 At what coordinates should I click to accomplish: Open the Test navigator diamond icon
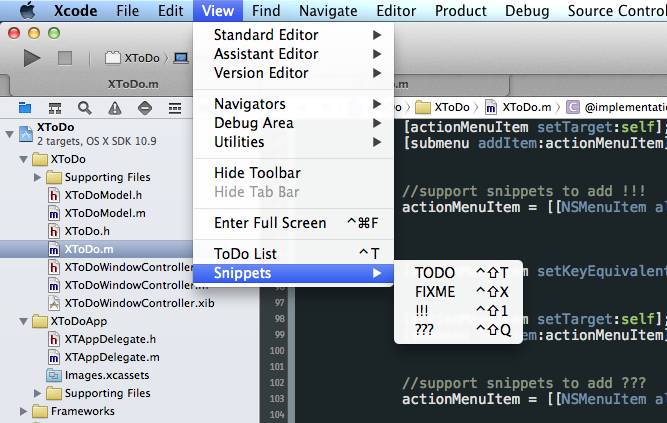[x=145, y=108]
